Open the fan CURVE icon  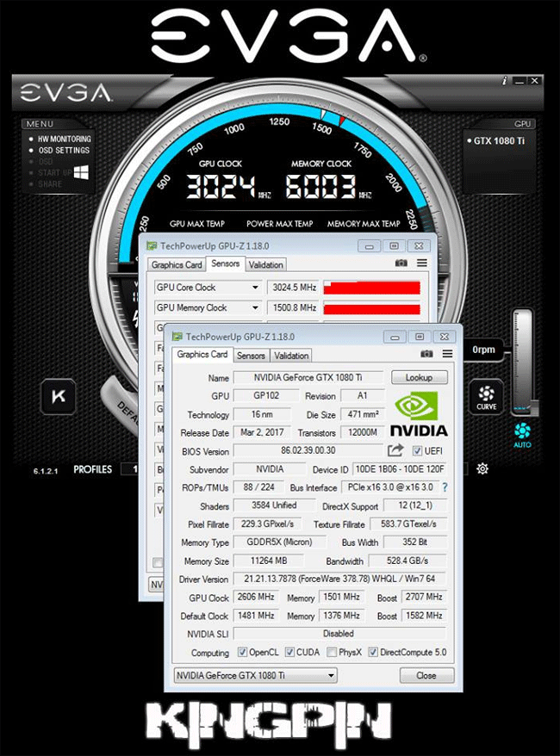point(486,397)
